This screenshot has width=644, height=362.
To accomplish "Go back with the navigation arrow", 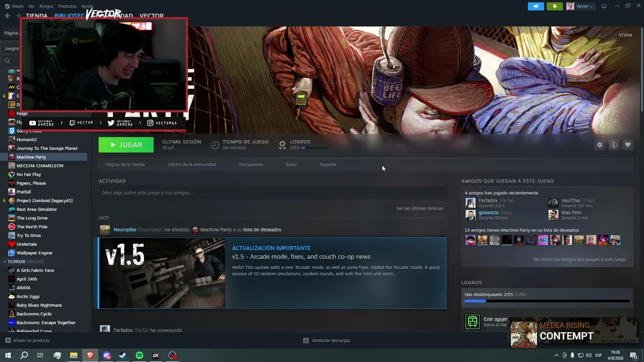I will pos(8,16).
